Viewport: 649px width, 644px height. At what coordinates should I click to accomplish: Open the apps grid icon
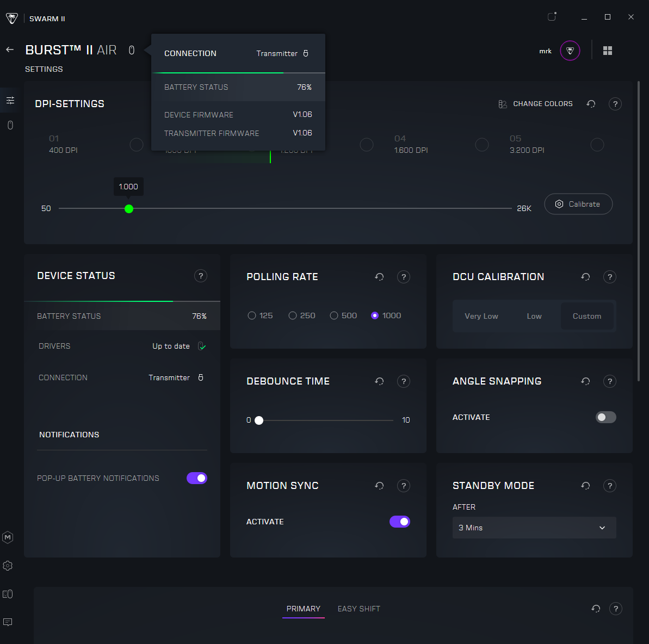click(x=608, y=51)
